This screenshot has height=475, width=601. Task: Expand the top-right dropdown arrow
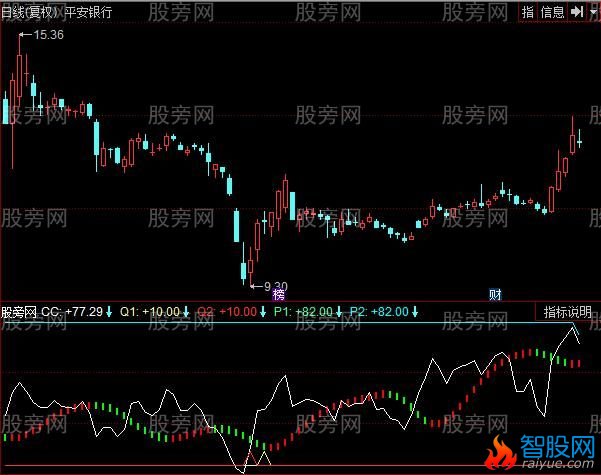591,11
